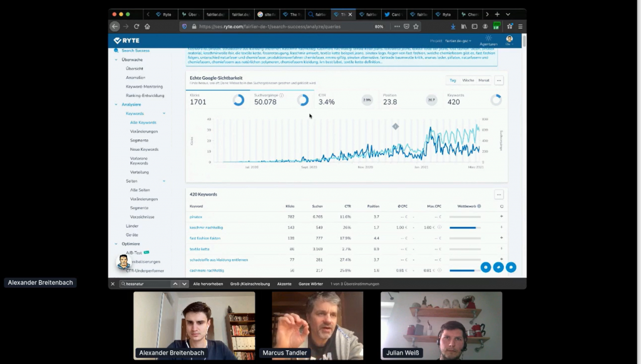Image resolution: width=641 pixels, height=364 pixels.
Task: Collapse the Optimiere sidebar section
Action: pyautogui.click(x=116, y=244)
